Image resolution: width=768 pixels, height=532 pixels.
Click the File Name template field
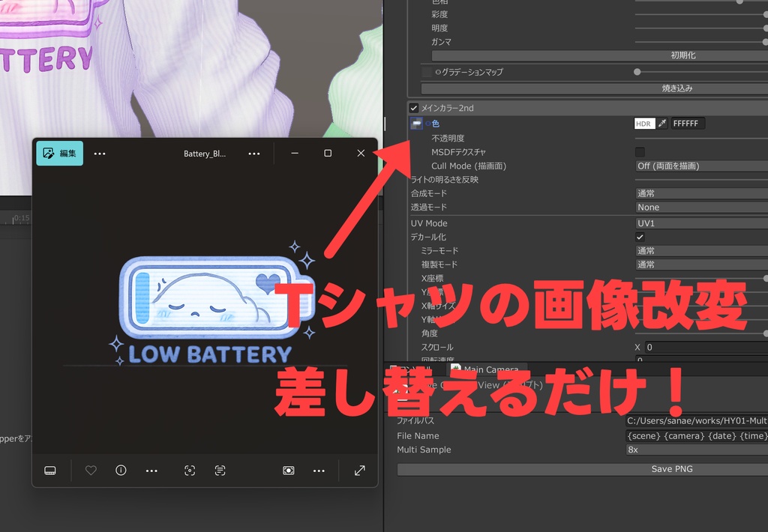[697, 435]
